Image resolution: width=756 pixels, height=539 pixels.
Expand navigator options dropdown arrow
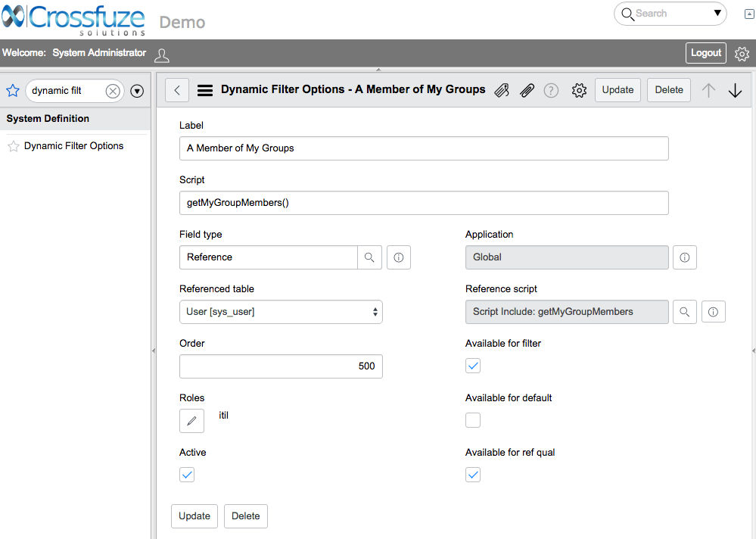click(137, 91)
